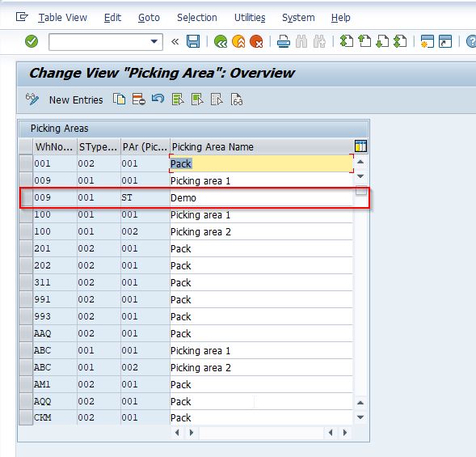Click the Delete row icon
Viewport: 476px width, 457px height.
pos(138,99)
